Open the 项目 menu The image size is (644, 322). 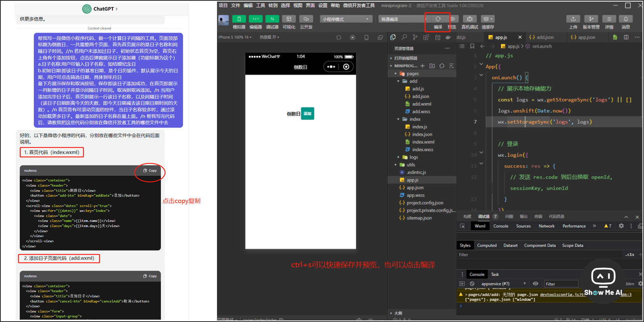tap(223, 5)
